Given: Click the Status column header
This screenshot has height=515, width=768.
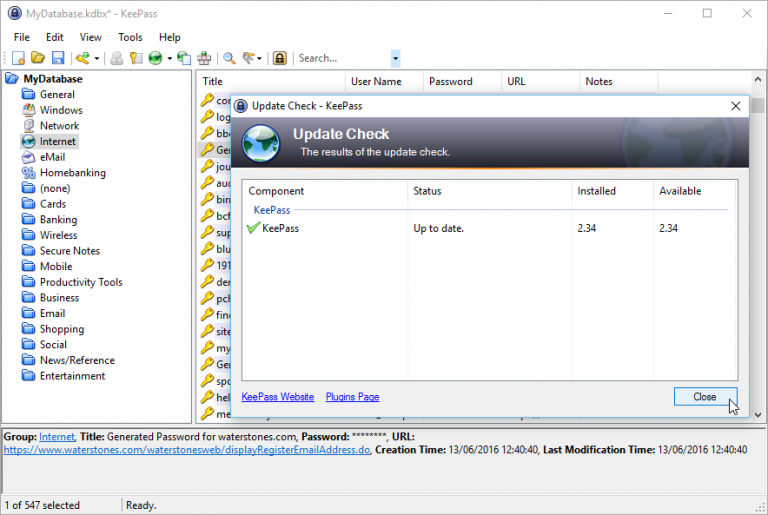Looking at the screenshot, I should 489,191.
